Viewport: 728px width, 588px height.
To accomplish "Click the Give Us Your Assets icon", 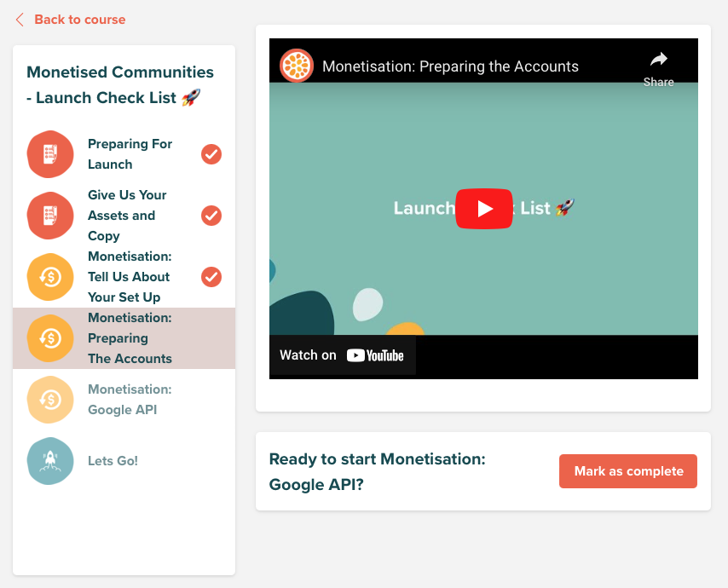I will coord(50,216).
